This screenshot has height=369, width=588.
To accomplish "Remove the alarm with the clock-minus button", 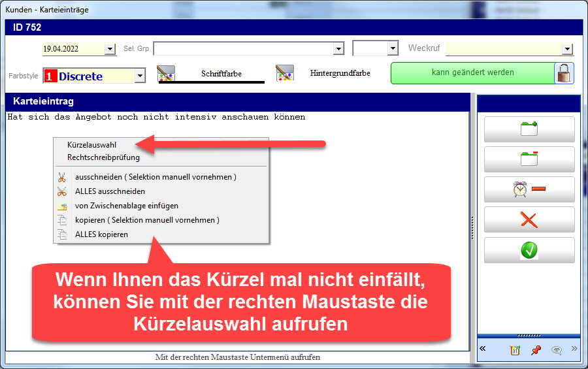I will coord(529,189).
